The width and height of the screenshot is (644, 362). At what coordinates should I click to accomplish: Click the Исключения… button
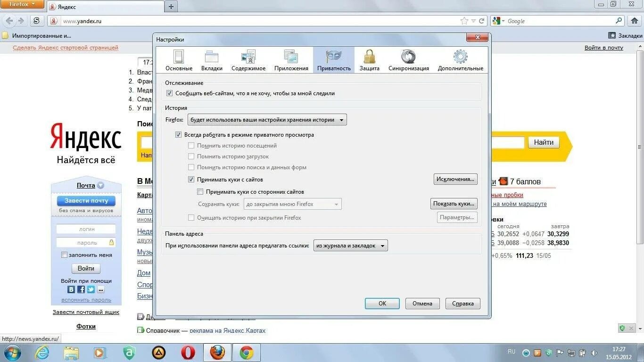tap(455, 179)
